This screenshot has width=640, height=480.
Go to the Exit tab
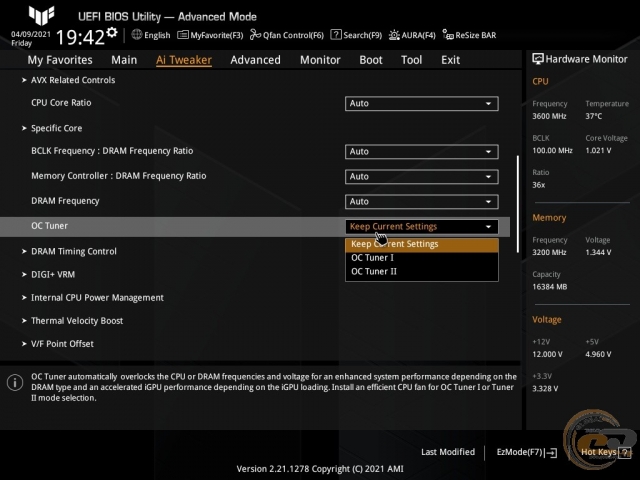tap(450, 60)
